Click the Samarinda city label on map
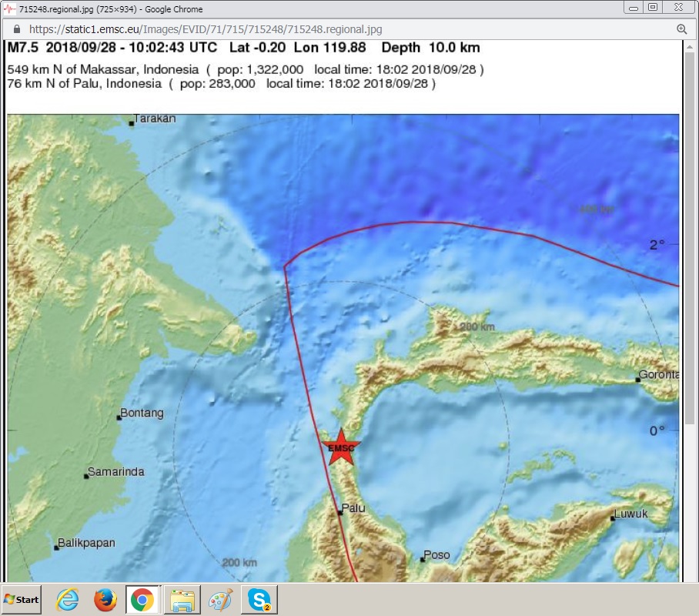Image resolution: width=699 pixels, height=616 pixels. tap(115, 472)
